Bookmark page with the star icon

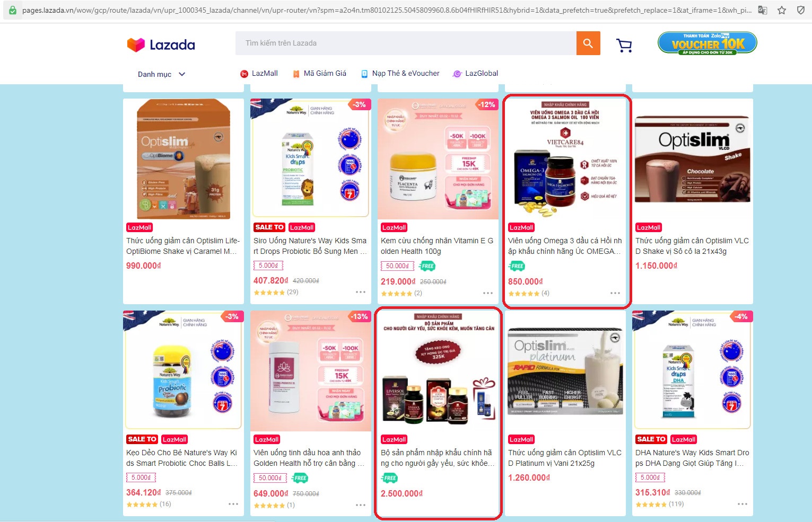782,10
